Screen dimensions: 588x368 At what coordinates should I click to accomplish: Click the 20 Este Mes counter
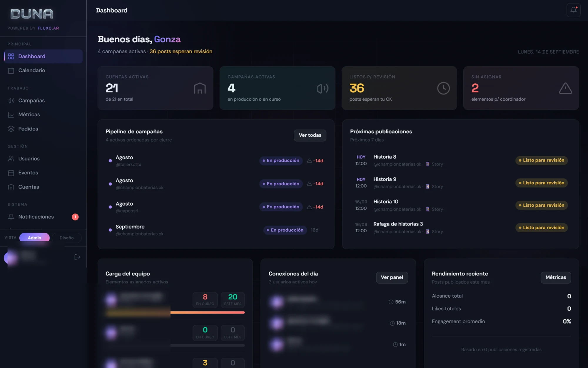[233, 300]
